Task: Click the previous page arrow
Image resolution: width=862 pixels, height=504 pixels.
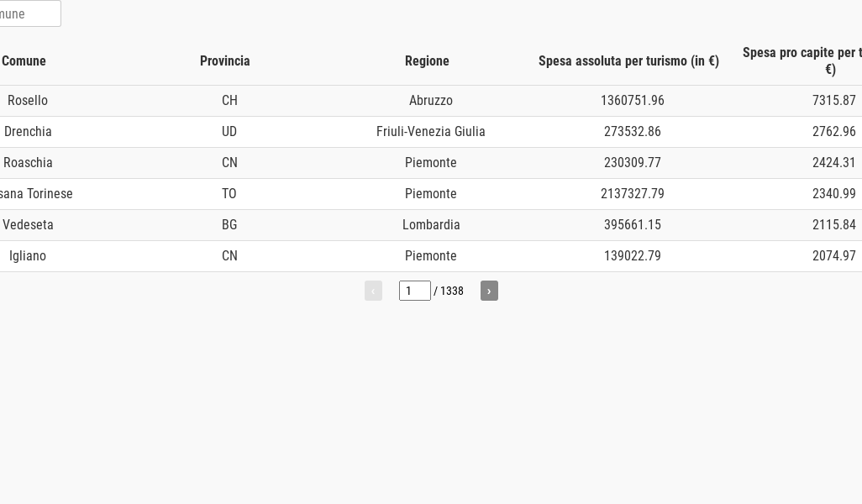Action: coord(373,291)
